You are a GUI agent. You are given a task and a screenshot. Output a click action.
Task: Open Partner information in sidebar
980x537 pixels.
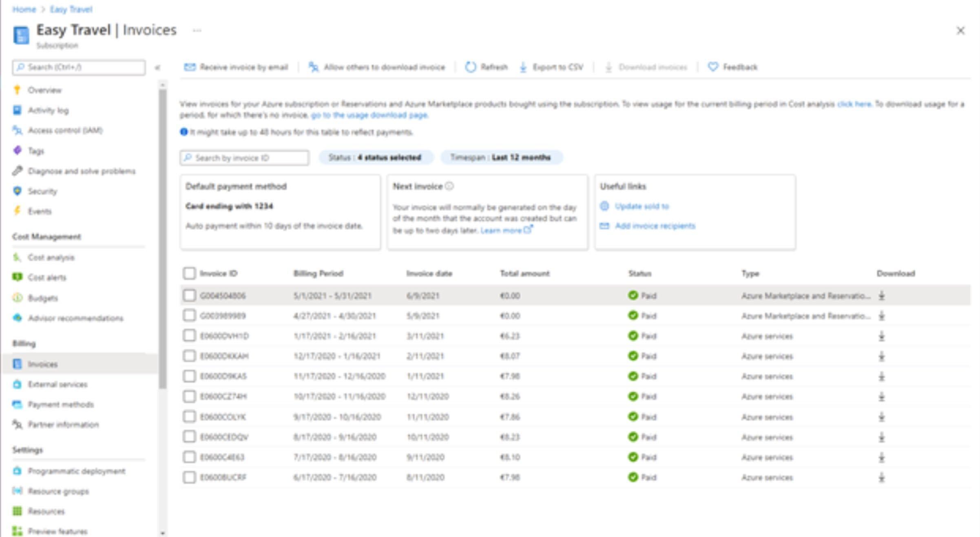[x=63, y=425]
